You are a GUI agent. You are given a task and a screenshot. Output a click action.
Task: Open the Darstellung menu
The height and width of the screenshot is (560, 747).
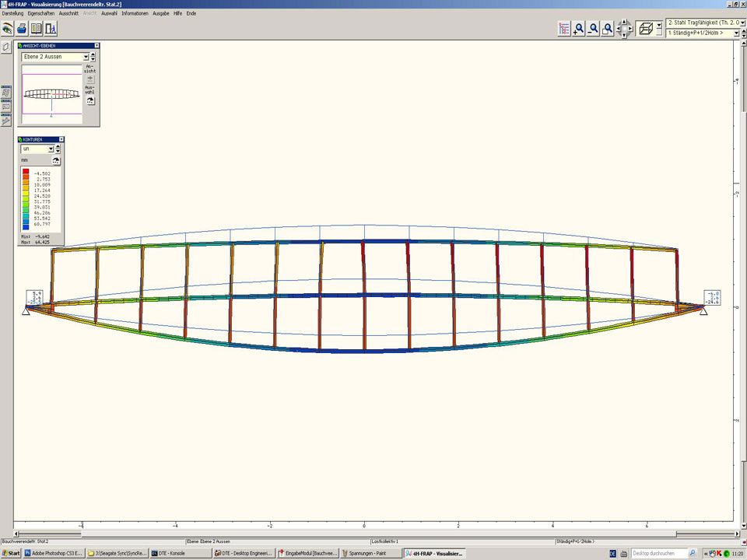point(12,13)
